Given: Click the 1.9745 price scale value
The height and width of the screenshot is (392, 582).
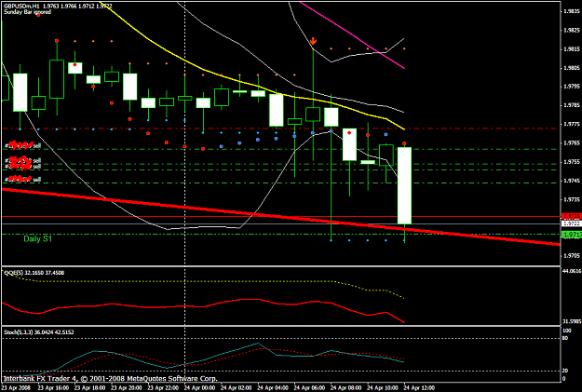Looking at the screenshot, I should pyautogui.click(x=572, y=181).
